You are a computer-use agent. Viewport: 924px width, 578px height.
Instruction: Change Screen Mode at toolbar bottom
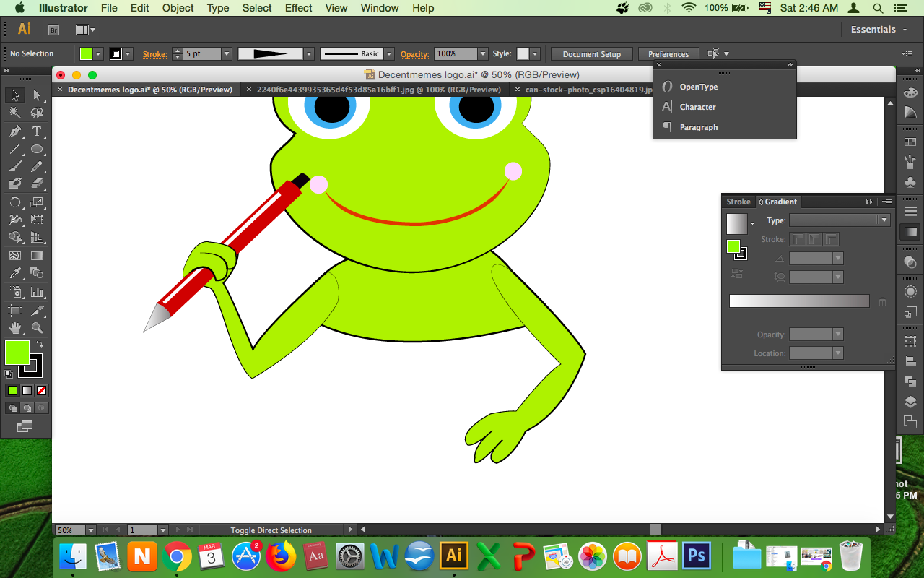coord(25,427)
